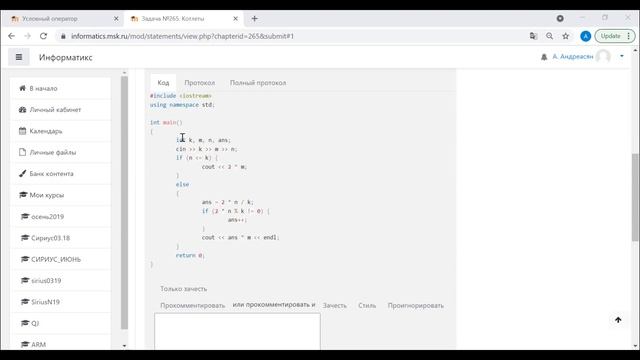
Task: Click the calendar icon beside Календарь
Action: (x=22, y=131)
